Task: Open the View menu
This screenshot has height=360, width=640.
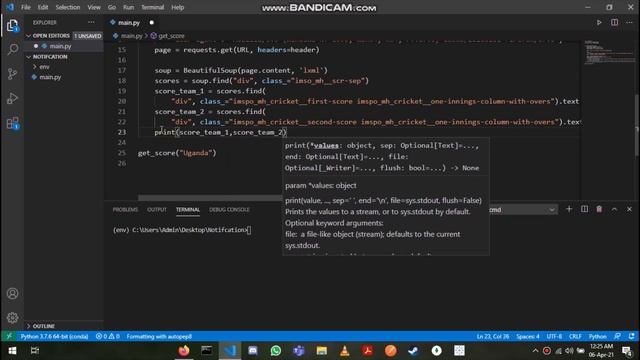Action: click(x=94, y=7)
